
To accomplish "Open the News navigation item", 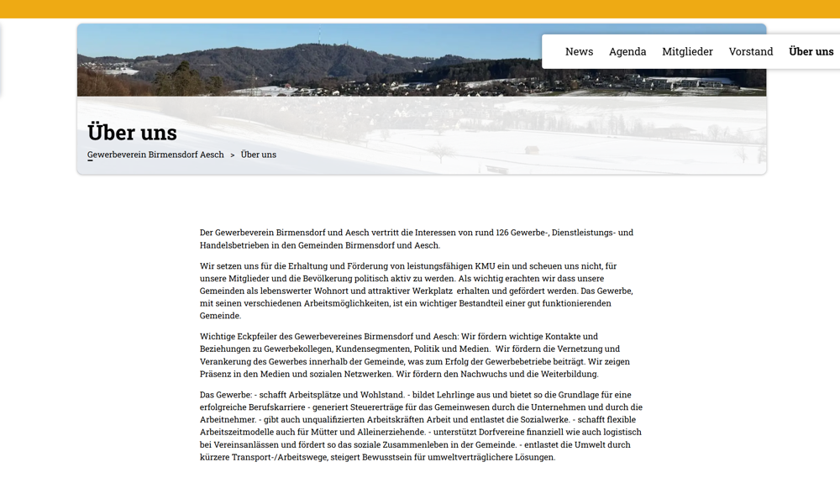I will click(x=579, y=51).
